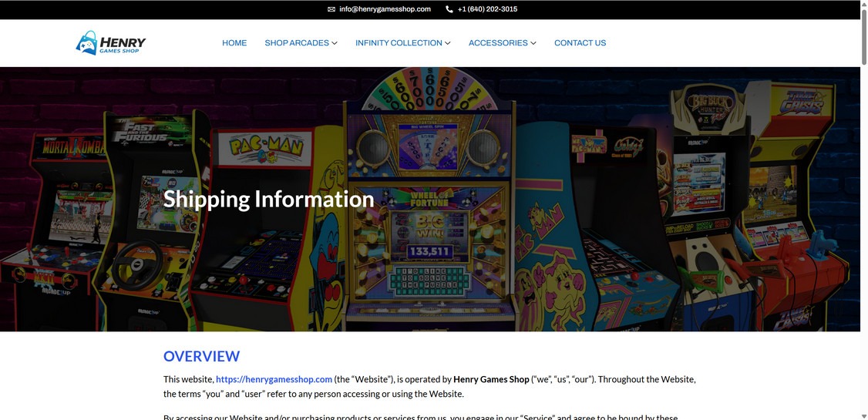This screenshot has width=868, height=420.
Task: Click the Shipping Information heading
Action: pos(268,199)
